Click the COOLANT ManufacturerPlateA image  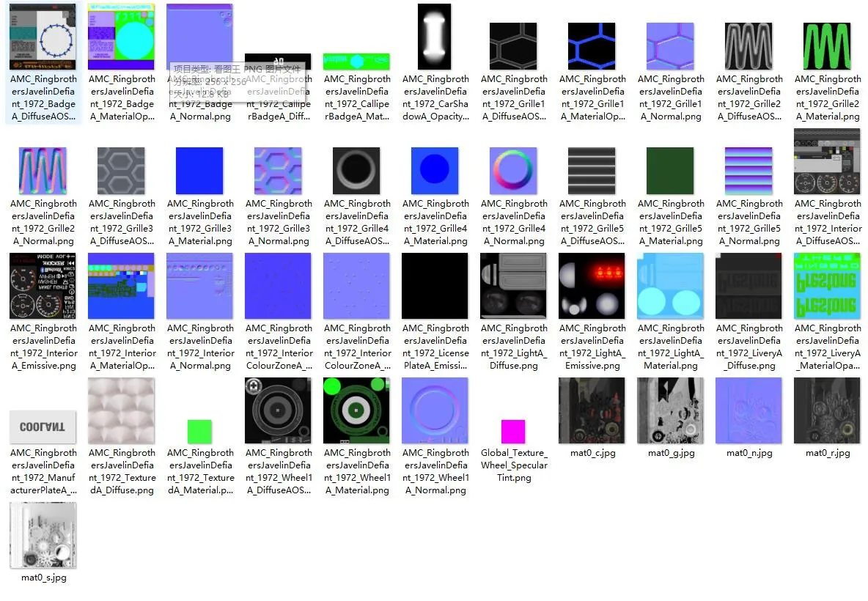coord(43,427)
